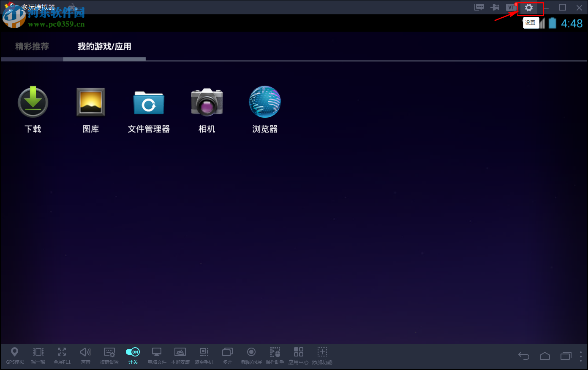The width and height of the screenshot is (588, 370).
Task: Tap the Android back arrow button
Action: click(524, 356)
